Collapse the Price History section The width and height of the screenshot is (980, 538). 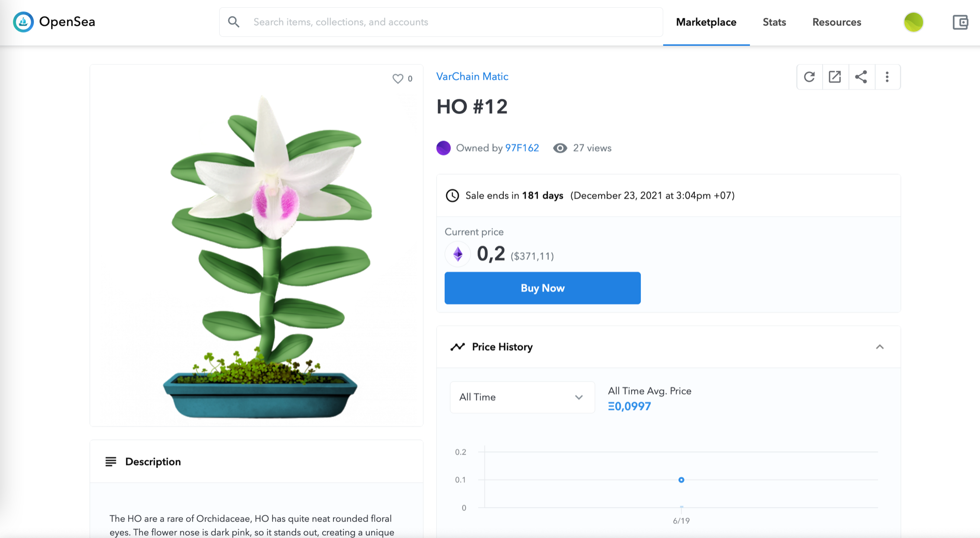(x=880, y=347)
